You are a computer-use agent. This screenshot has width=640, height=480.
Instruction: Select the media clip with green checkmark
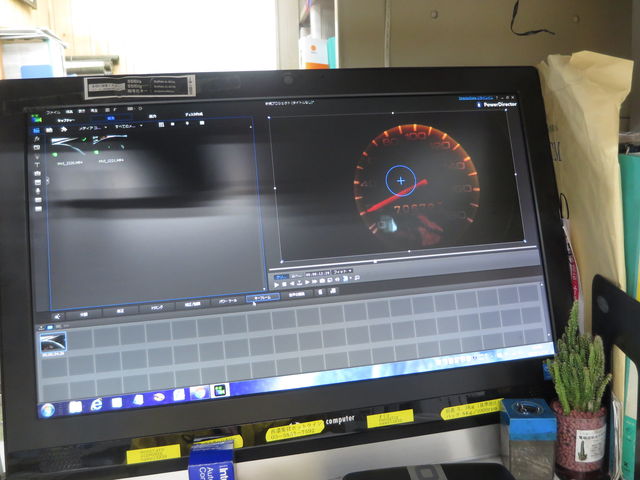(67, 147)
